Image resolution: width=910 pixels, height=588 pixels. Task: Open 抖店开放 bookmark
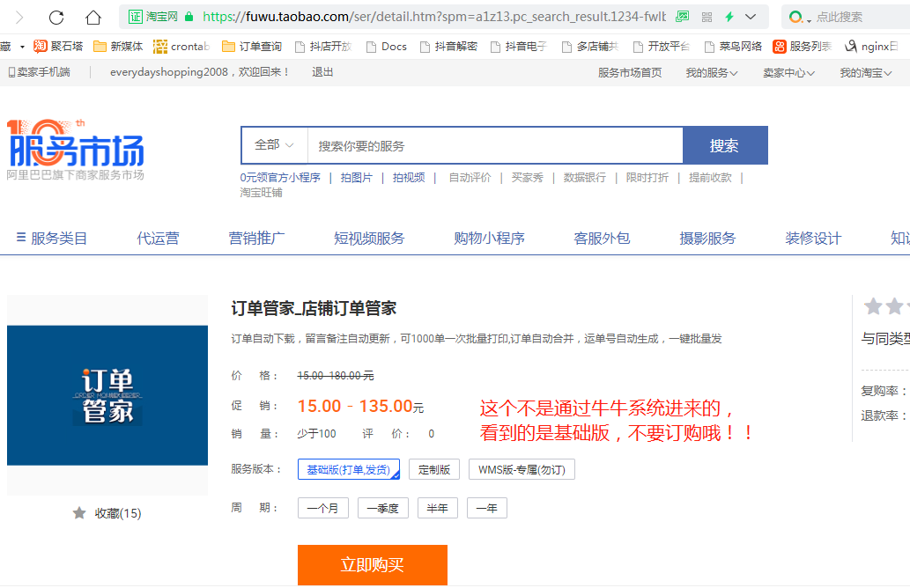coord(323,47)
